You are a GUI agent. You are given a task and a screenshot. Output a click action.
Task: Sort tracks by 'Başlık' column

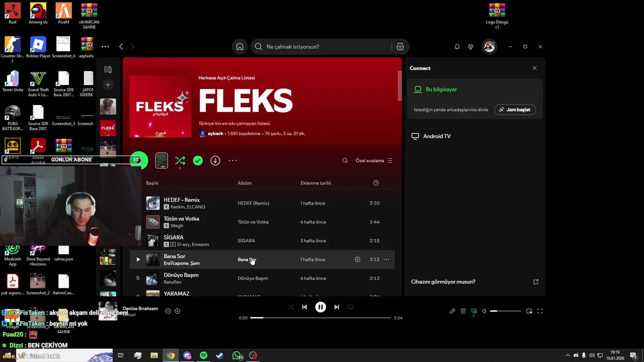(x=152, y=183)
